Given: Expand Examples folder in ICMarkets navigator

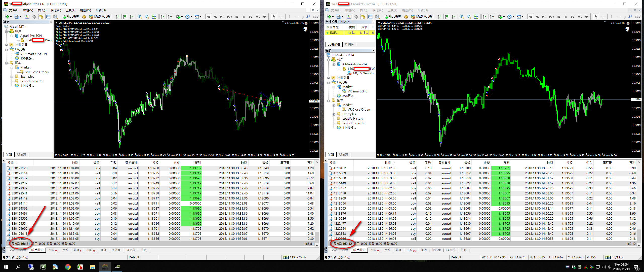Looking at the screenshot, I should [334, 114].
